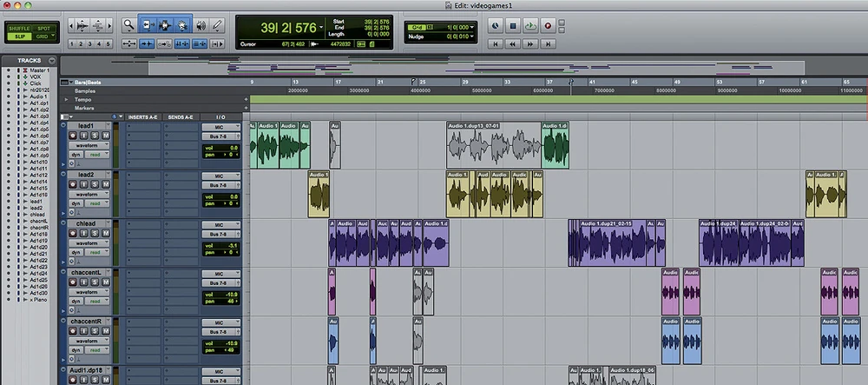
Task: Toggle Insertion Follows Playback button
Action: click(x=217, y=43)
